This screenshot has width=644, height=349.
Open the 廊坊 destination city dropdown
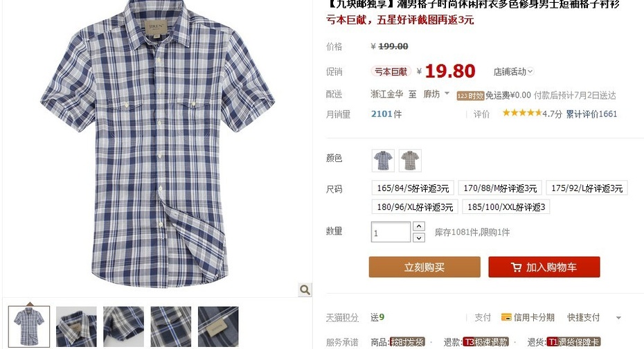pos(436,94)
